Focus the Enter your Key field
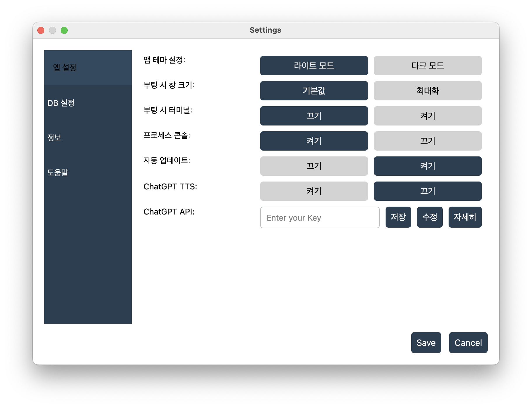This screenshot has height=408, width=532. (x=320, y=217)
